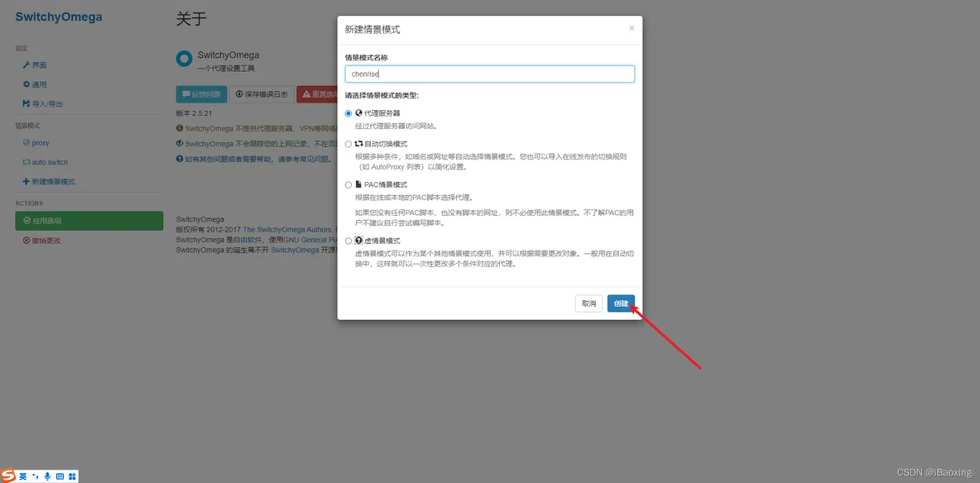Click the 经过代理服务器访问网站 description
980x483 pixels.
tap(396, 126)
